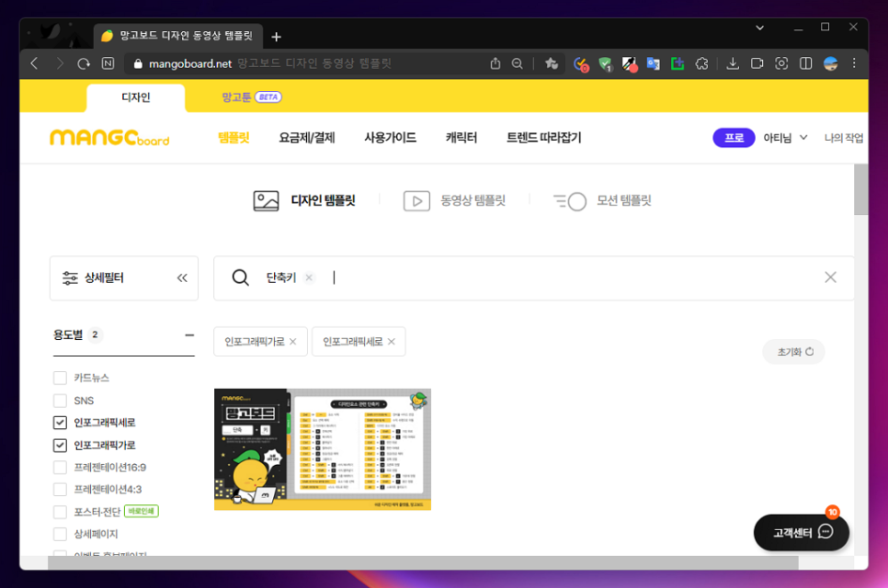The height and width of the screenshot is (588, 888).
Task: Click the red-badged extension icon in the toolbar
Action: coord(581,64)
